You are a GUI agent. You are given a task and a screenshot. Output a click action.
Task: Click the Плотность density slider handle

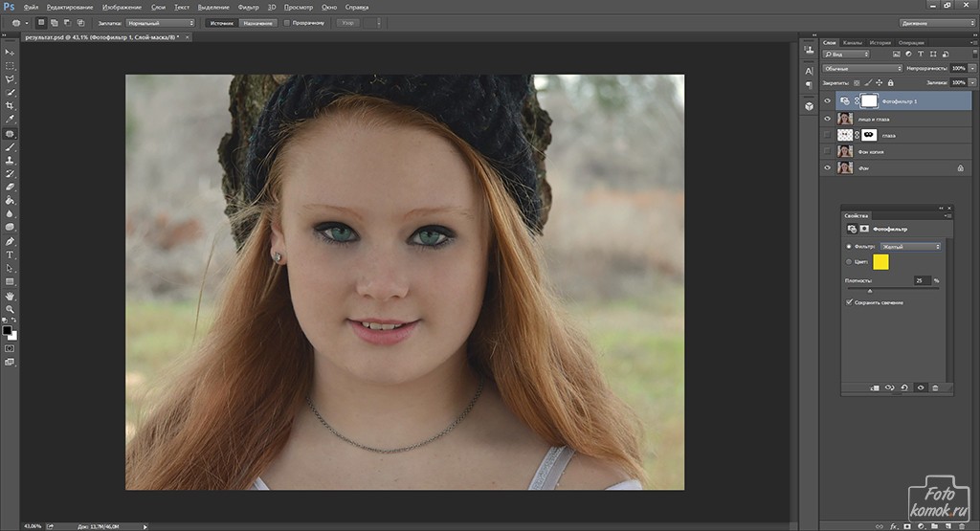(869, 291)
